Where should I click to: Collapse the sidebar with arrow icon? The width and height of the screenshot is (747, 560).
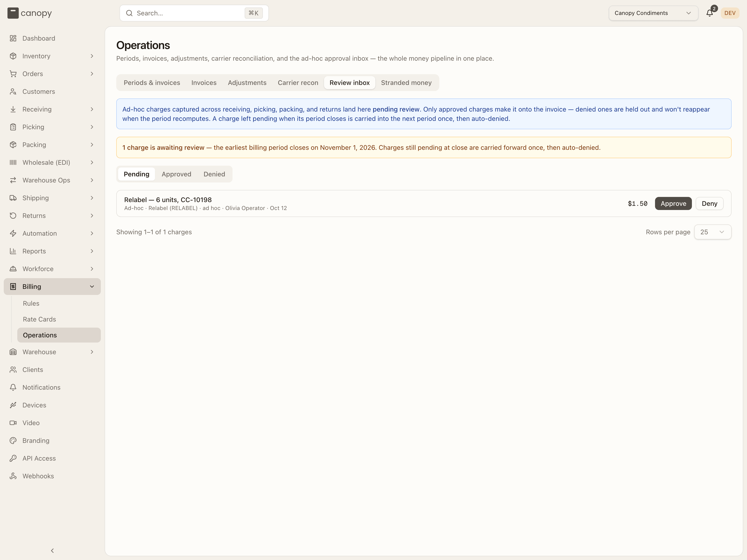click(52, 550)
